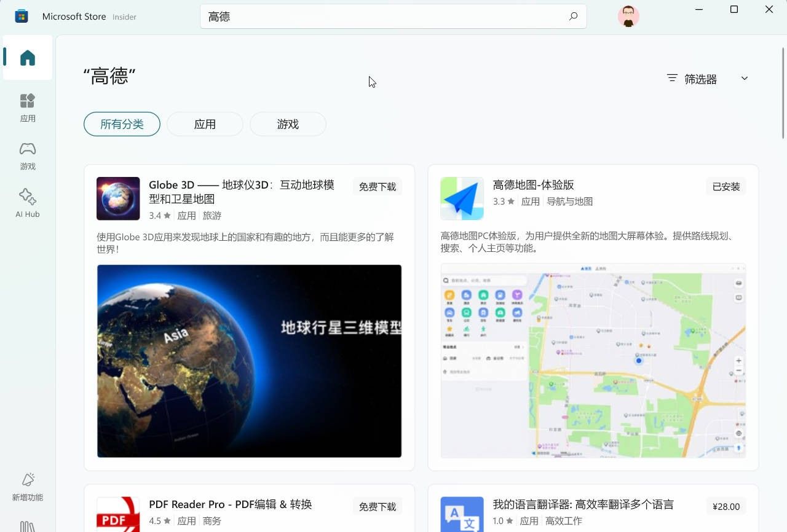
Task: Click the Globe 3D description text
Action: click(x=245, y=243)
